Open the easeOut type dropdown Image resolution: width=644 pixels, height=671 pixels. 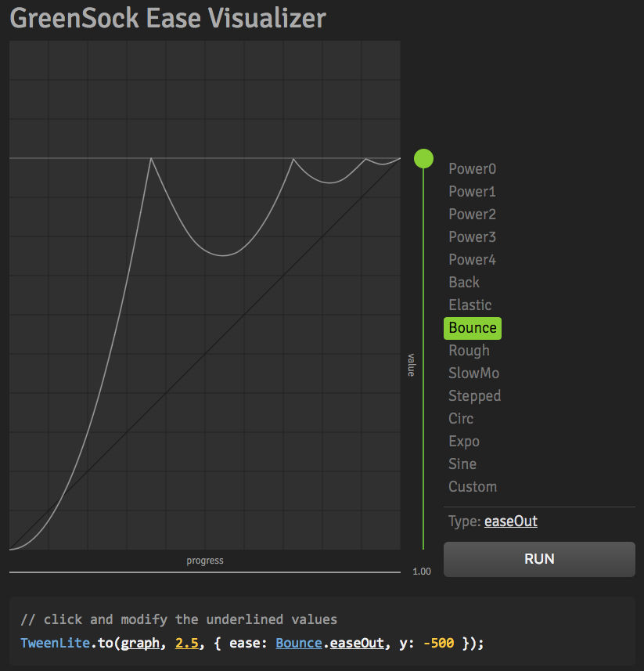[x=510, y=521]
